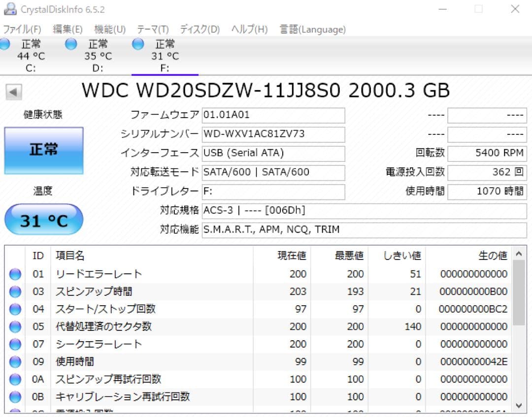Click blue status dot beside スピンアップ時間
This screenshot has height=417, width=532.
click(15, 291)
